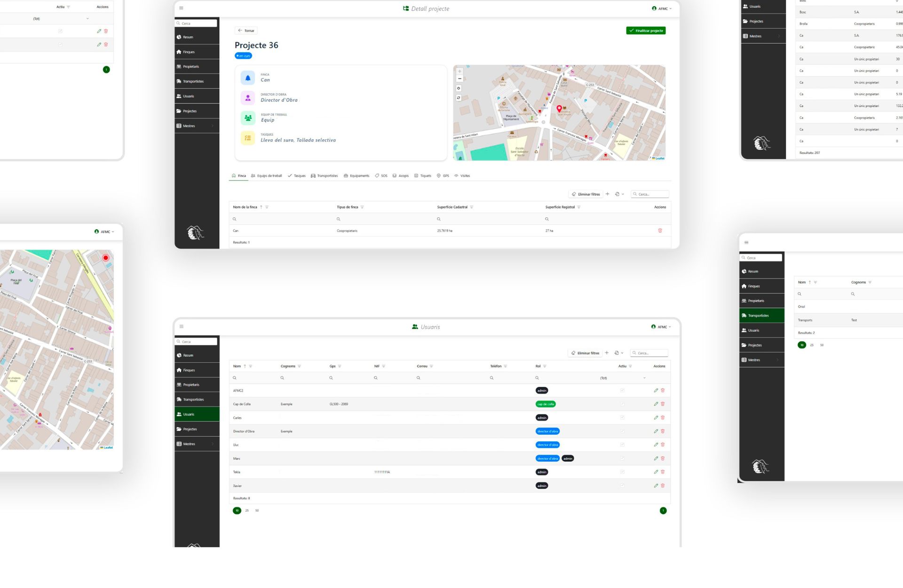Toggle Actiu checkbox for AFMC2 user
Screen dimensions: 903x588
pos(622,390)
